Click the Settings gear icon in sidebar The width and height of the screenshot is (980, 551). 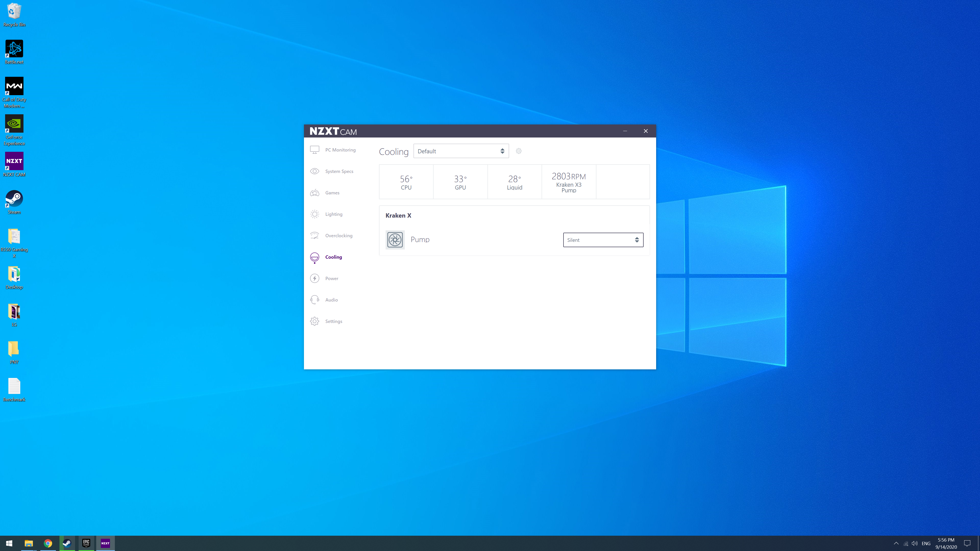coord(315,321)
